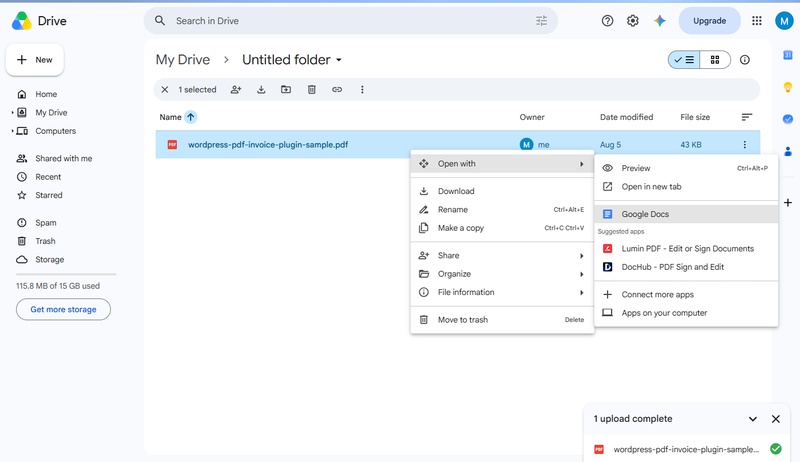
Task: Open Google Keep side panel icon
Action: (x=788, y=87)
